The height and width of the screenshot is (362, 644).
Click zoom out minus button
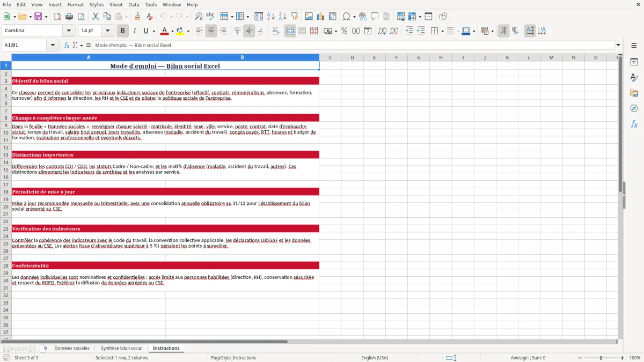(x=580, y=358)
